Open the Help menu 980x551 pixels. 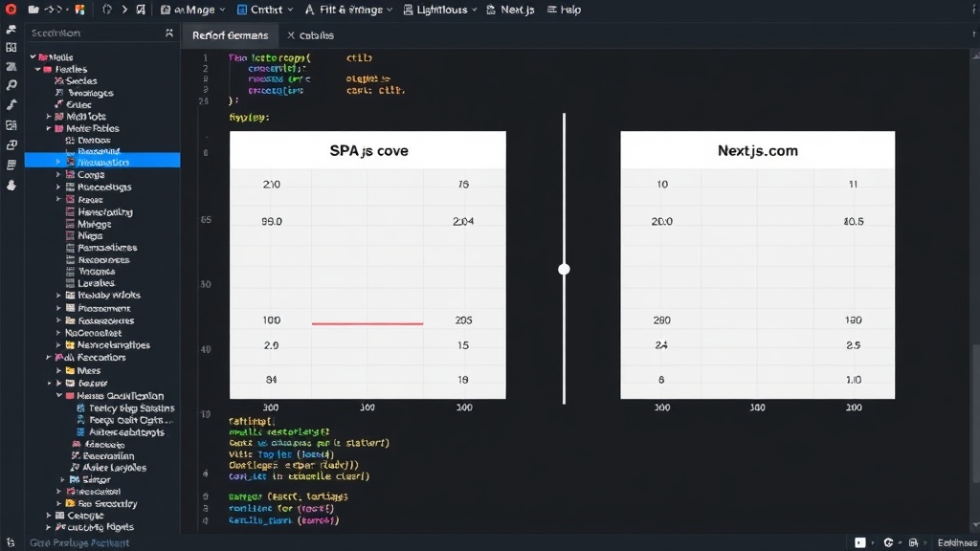pyautogui.click(x=565, y=10)
